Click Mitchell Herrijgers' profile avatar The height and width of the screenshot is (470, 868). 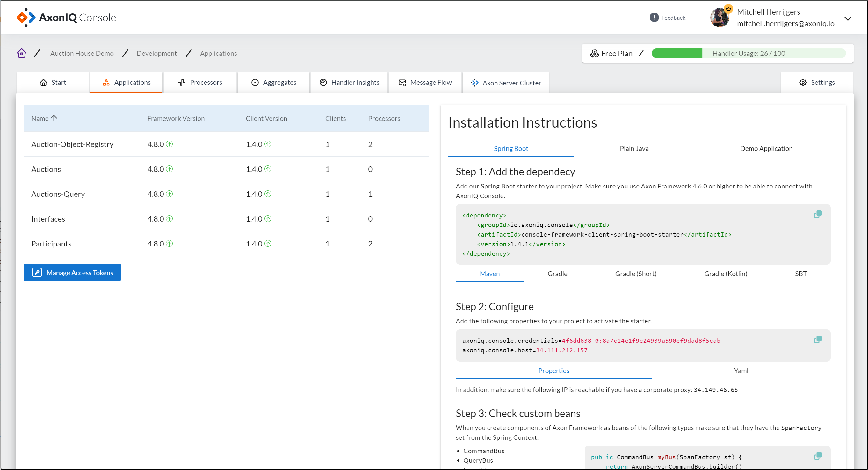(720, 18)
